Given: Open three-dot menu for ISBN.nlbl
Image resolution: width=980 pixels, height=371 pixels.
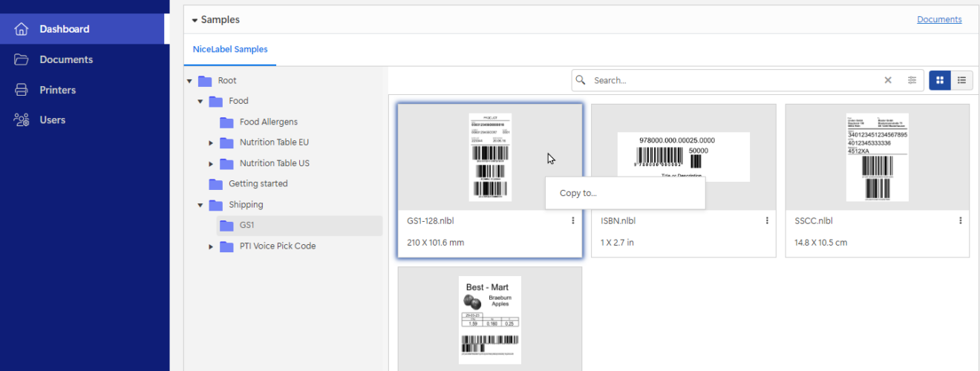Looking at the screenshot, I should pos(767,220).
